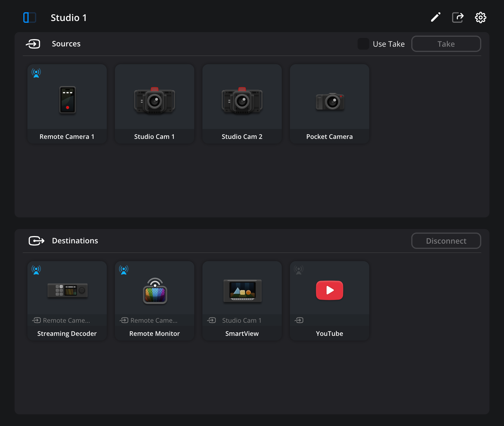Click the SmartView label
The width and height of the screenshot is (504, 426).
[x=242, y=334]
